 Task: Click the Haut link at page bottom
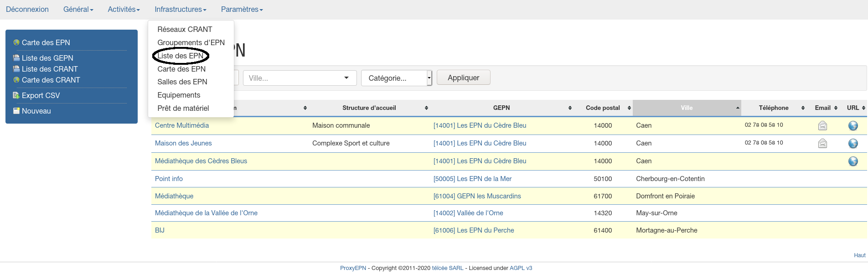859,255
